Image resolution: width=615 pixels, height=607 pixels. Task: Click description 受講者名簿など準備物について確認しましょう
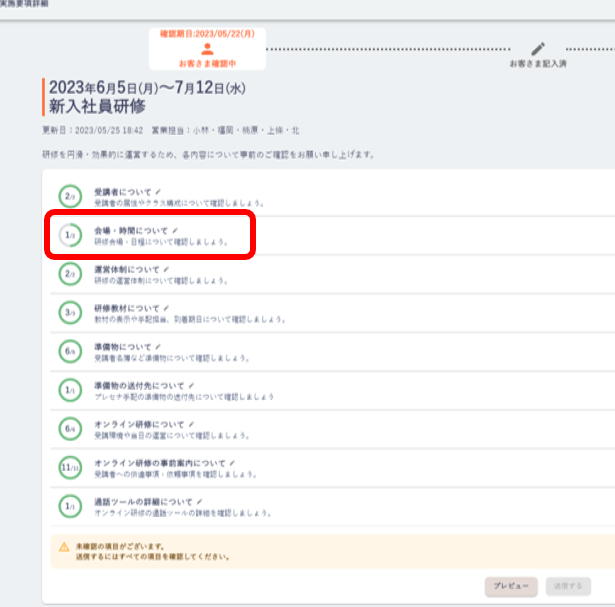click(x=171, y=358)
